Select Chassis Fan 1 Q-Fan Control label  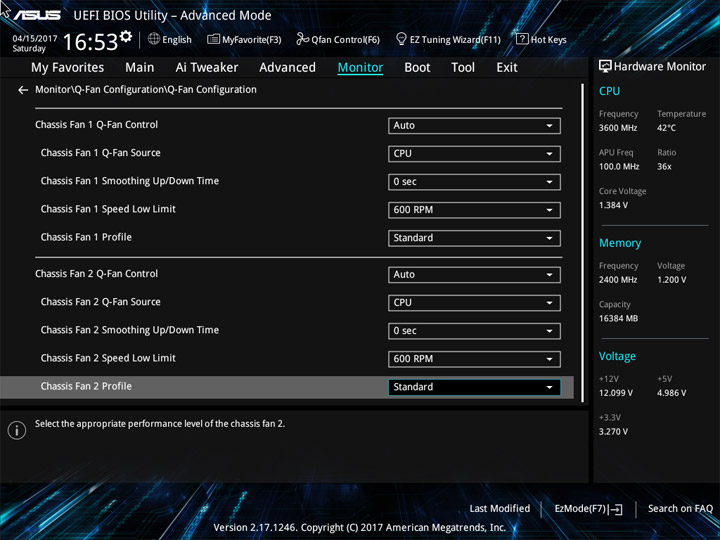point(96,125)
